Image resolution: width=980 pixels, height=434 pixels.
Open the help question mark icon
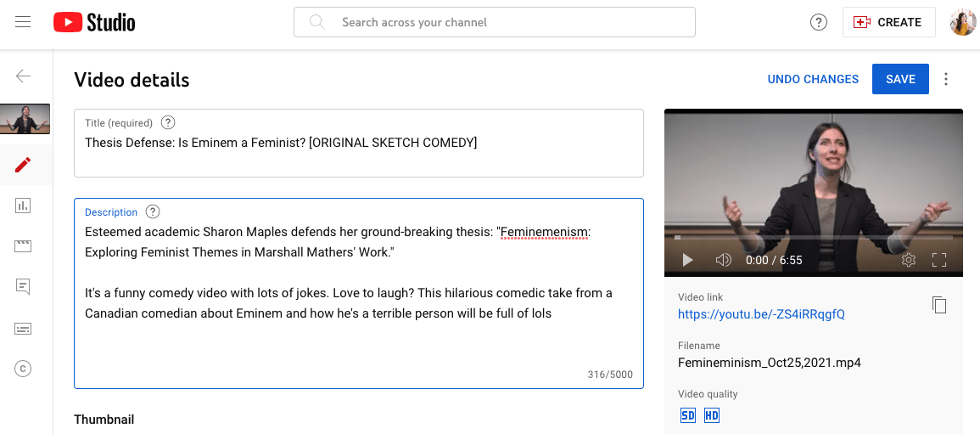tap(818, 23)
